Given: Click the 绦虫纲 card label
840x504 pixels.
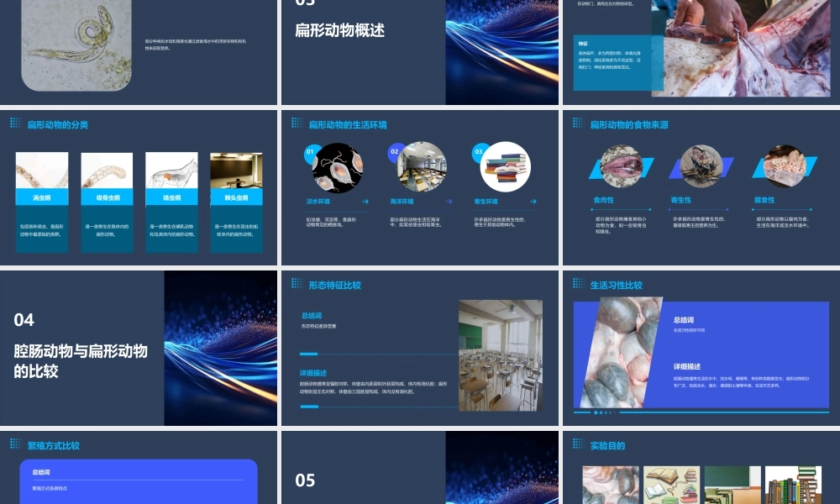Looking at the screenshot, I should (x=171, y=197).
